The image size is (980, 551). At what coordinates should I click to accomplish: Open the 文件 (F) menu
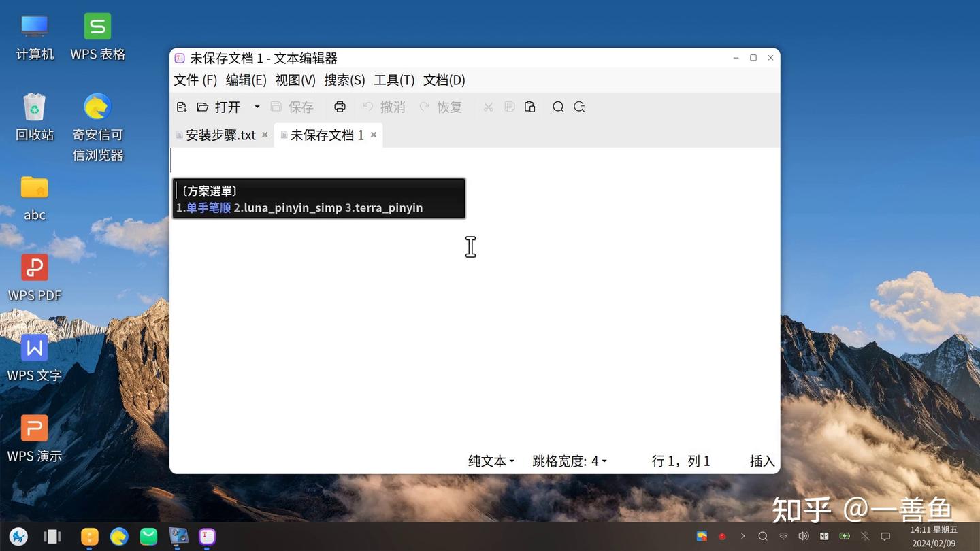coord(195,80)
